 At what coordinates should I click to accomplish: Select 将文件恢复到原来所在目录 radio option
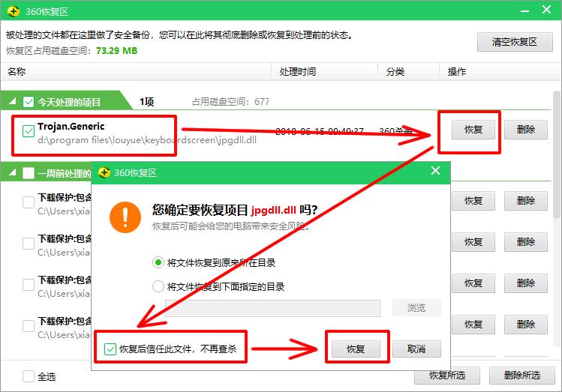[158, 263]
